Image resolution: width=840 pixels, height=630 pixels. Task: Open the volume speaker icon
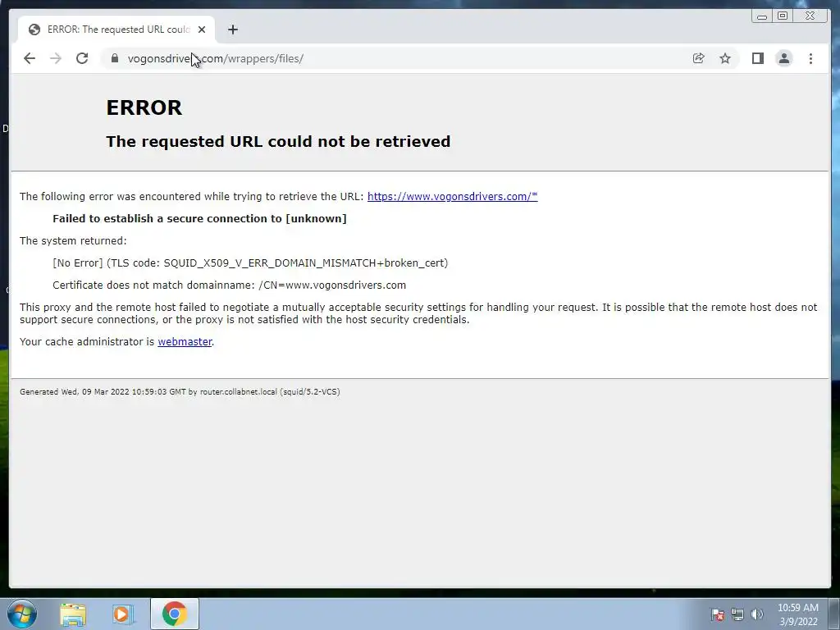[757, 614]
